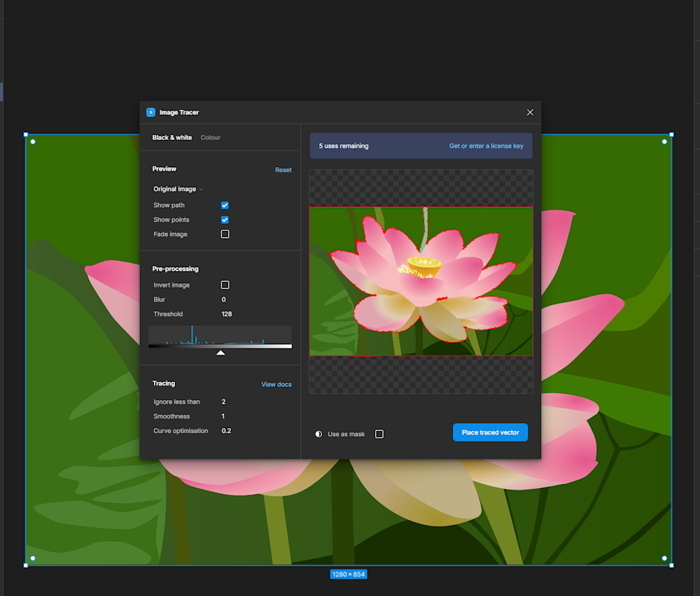The width and height of the screenshot is (700, 596).
Task: Open the View docs link
Action: (x=276, y=385)
